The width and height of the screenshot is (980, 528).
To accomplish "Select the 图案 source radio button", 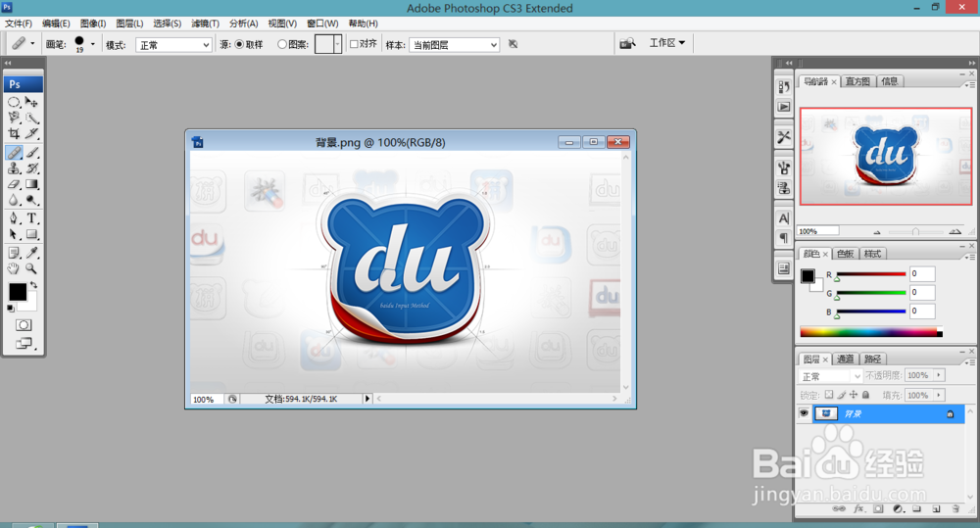I will click(282, 44).
